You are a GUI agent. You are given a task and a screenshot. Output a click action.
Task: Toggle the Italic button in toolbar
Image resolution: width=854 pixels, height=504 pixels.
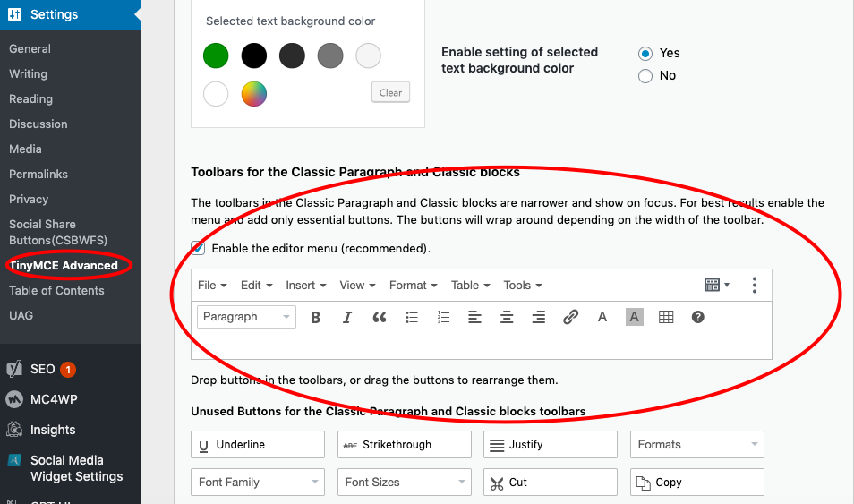(x=347, y=317)
